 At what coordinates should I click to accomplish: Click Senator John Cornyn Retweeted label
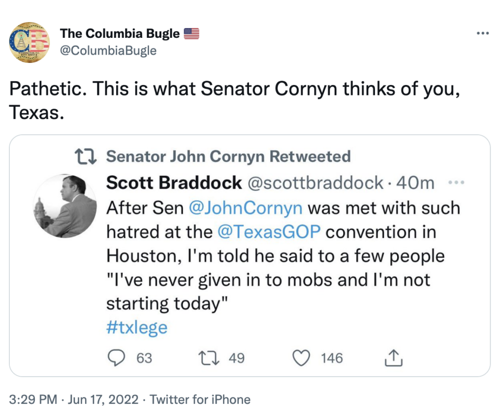tap(228, 157)
